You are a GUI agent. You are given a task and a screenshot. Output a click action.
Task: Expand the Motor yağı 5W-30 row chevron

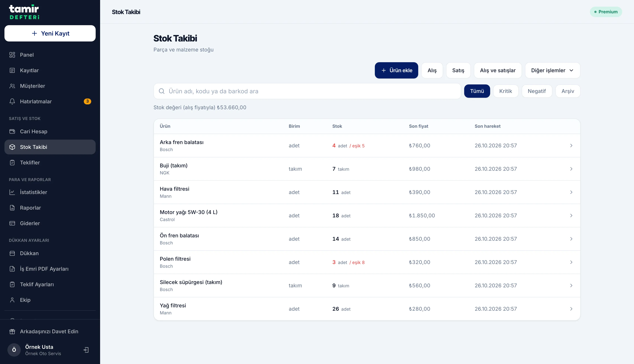(x=571, y=216)
